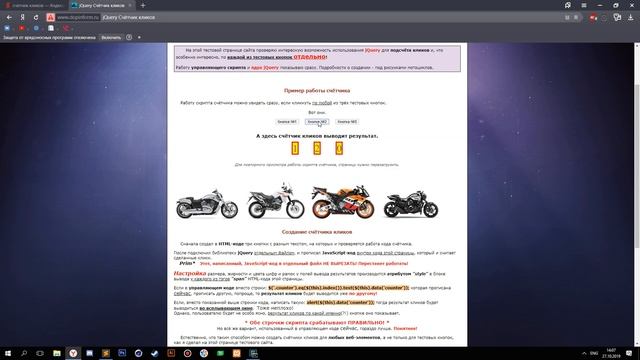Click the Создание счётчика кликов heading

pyautogui.click(x=317, y=232)
